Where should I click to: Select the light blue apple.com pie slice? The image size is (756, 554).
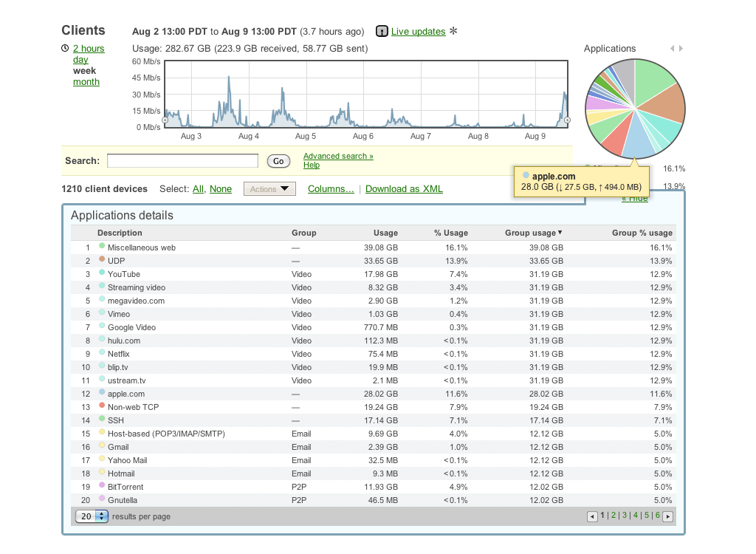pyautogui.click(x=636, y=140)
